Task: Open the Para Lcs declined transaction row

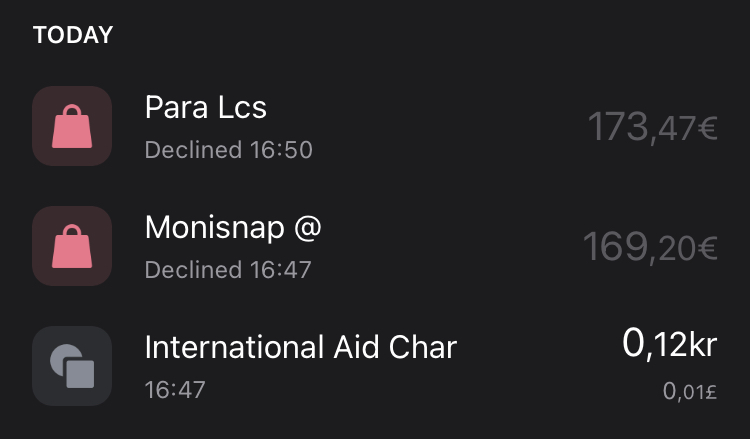Action: point(400,127)
